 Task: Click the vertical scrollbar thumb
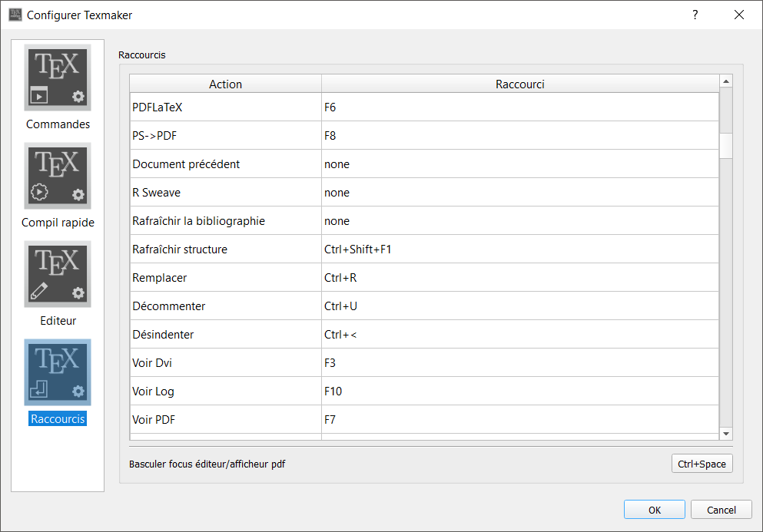coord(726,145)
